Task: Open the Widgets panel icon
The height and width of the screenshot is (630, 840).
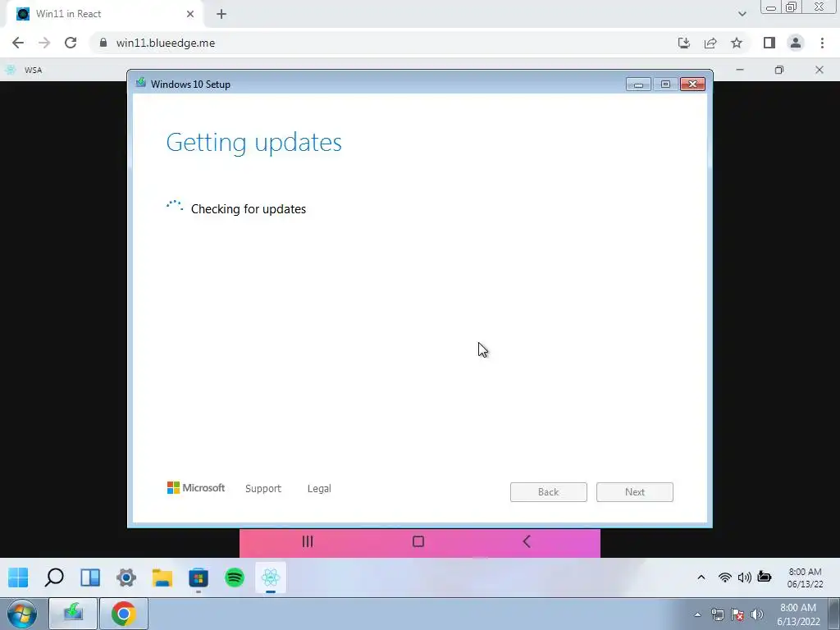Action: pyautogui.click(x=90, y=577)
